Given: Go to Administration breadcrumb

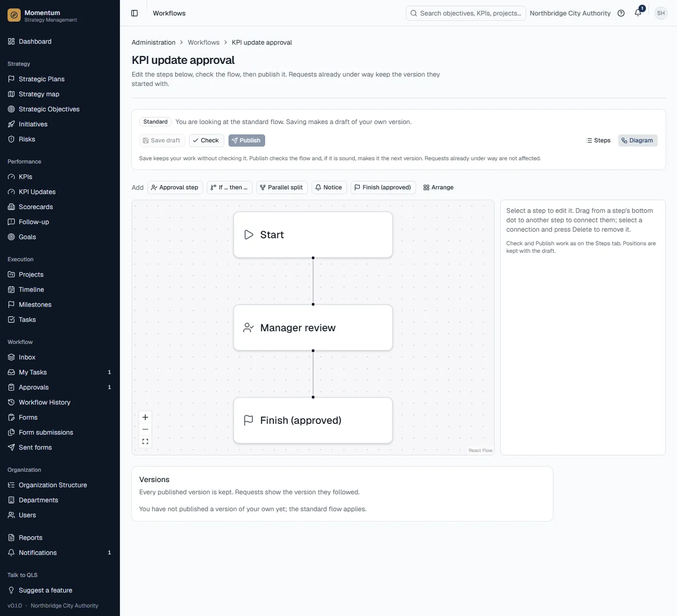Looking at the screenshot, I should [153, 42].
